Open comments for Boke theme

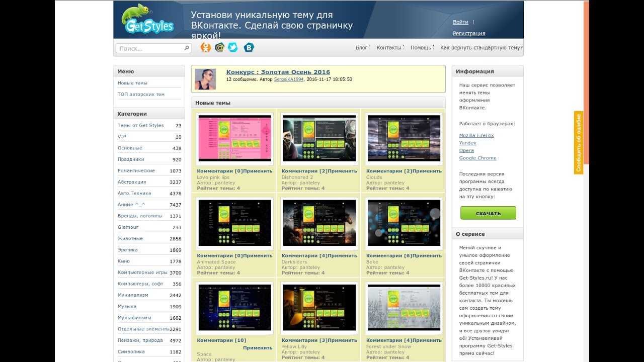click(389, 255)
